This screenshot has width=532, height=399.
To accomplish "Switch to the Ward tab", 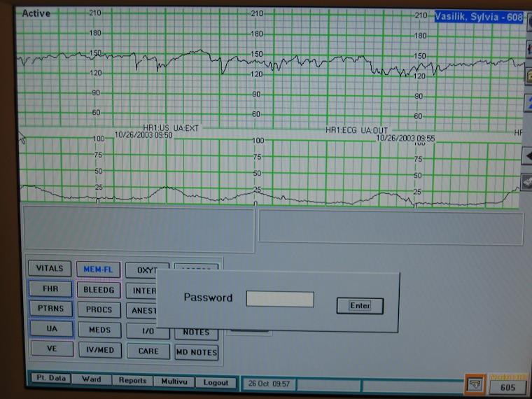I will click(92, 379).
